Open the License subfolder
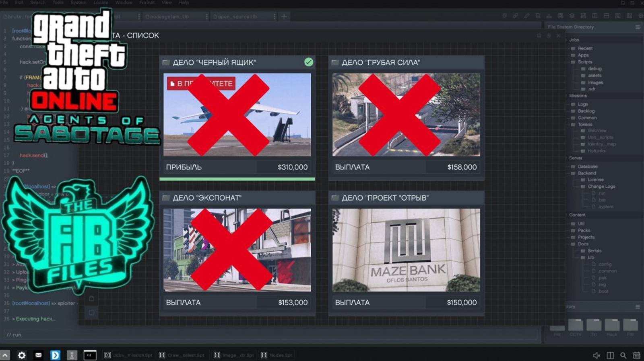 [x=592, y=180]
